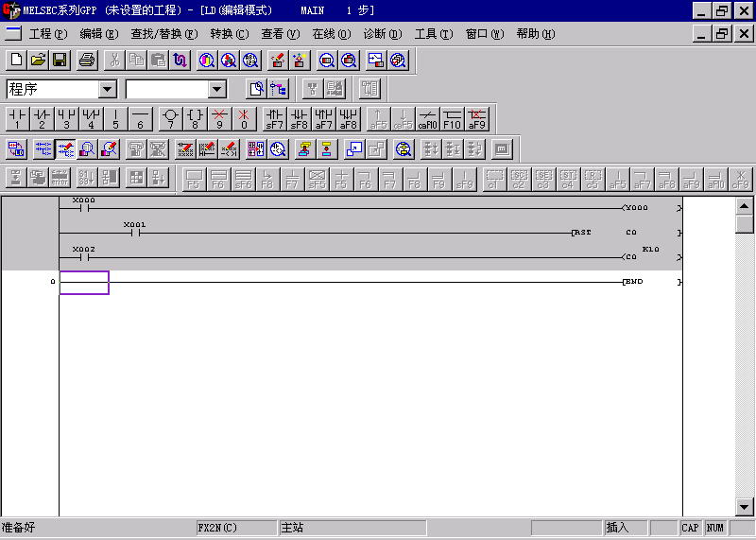756x540 pixels.
Task: Open the 工程(F) menu
Action: [x=48, y=34]
